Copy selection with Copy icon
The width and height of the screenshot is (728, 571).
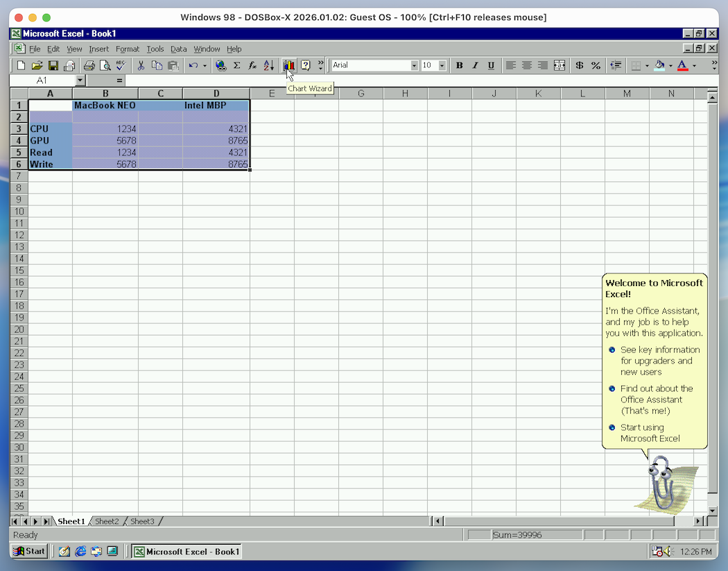coord(157,65)
